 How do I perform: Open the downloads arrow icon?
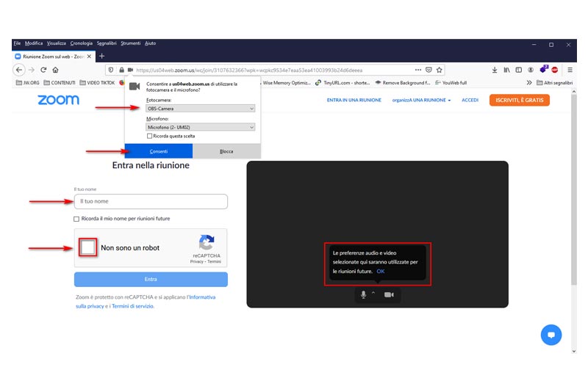tap(495, 70)
